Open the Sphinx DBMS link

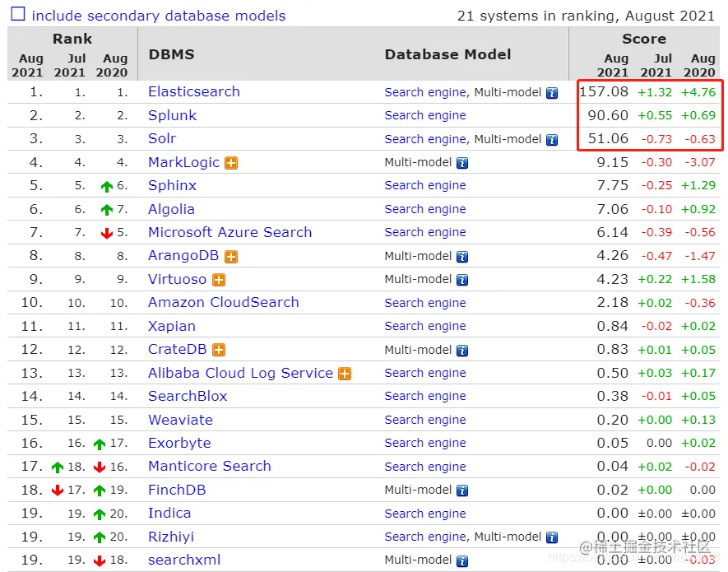pos(172,185)
